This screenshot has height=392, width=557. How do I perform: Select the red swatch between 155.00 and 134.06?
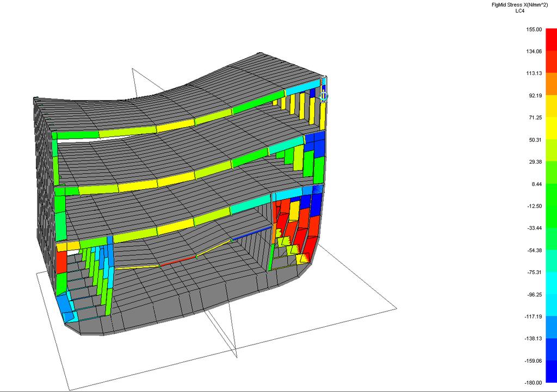[x=552, y=40]
